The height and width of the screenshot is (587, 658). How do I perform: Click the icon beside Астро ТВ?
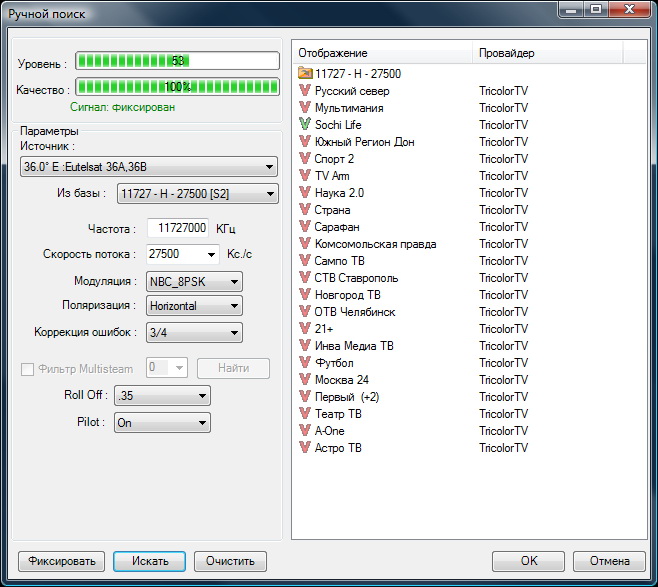[x=305, y=448]
